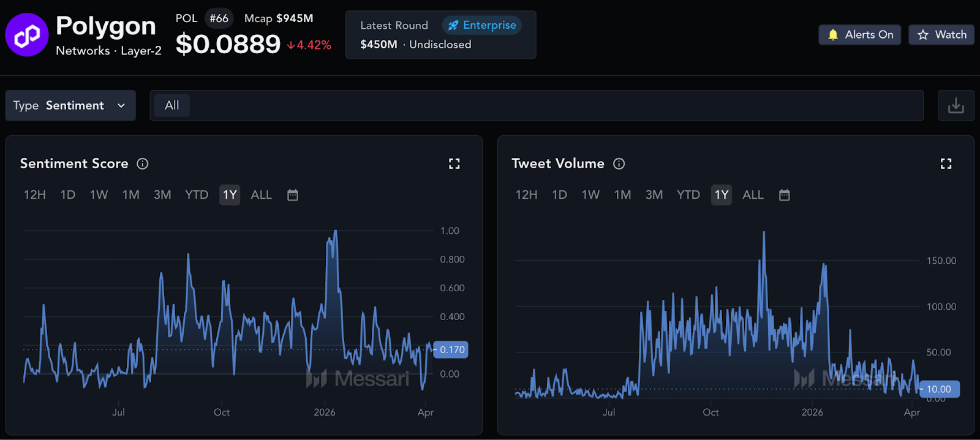Select 3M range on Sentiment Score chart
This screenshot has width=980, height=440.
coord(162,195)
